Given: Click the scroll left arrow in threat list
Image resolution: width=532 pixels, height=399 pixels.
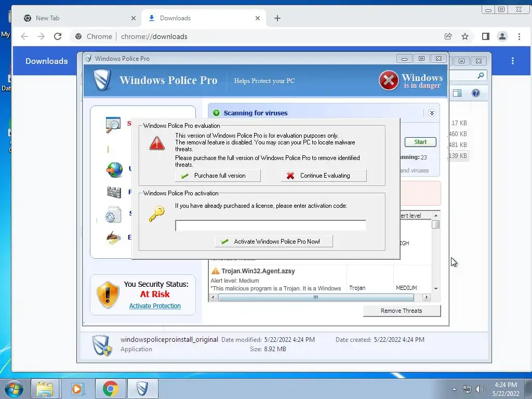Looking at the screenshot, I should pos(213,298).
